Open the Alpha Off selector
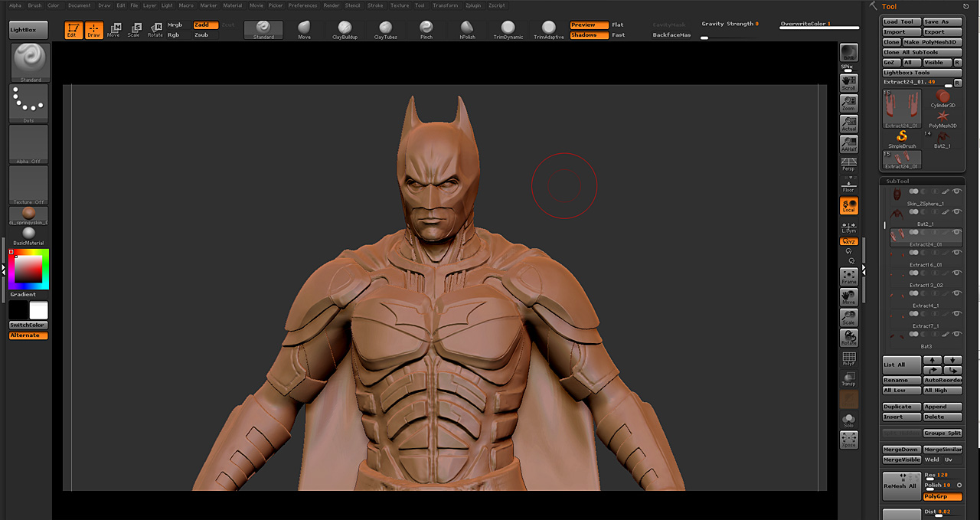 28,145
